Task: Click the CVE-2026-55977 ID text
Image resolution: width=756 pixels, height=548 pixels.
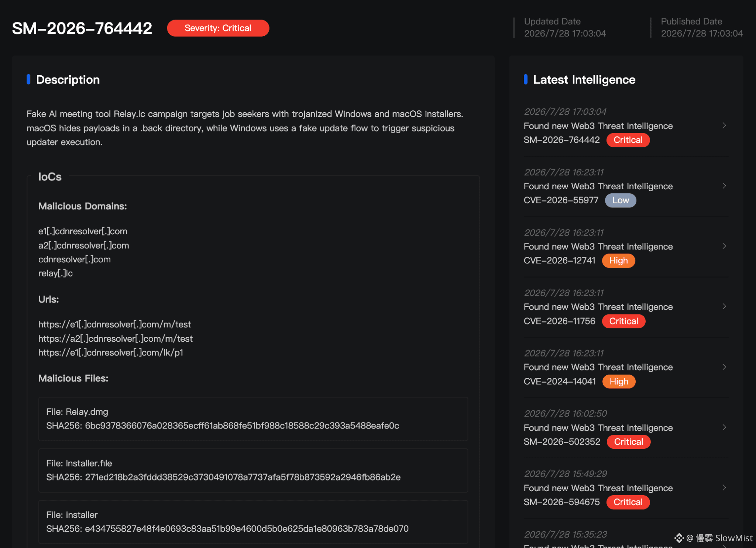Action: coord(561,200)
